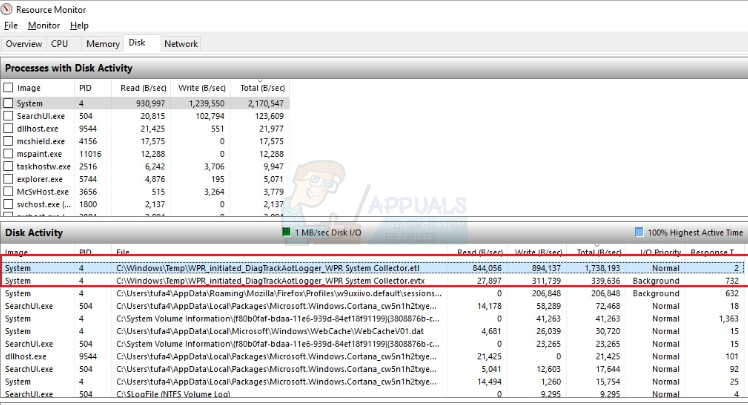Sort disk activity by File column header
Viewport: 748px width, 405px height.
(x=124, y=253)
